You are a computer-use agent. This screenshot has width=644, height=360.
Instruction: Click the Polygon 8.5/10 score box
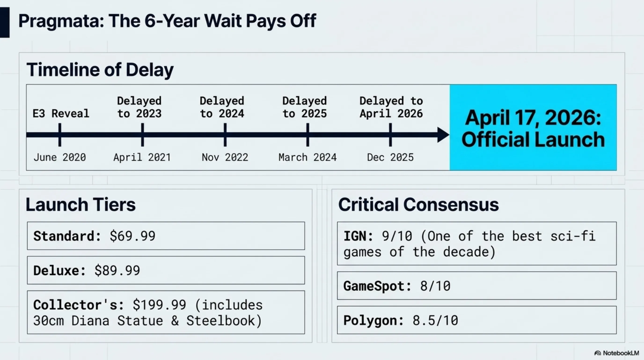tap(476, 320)
